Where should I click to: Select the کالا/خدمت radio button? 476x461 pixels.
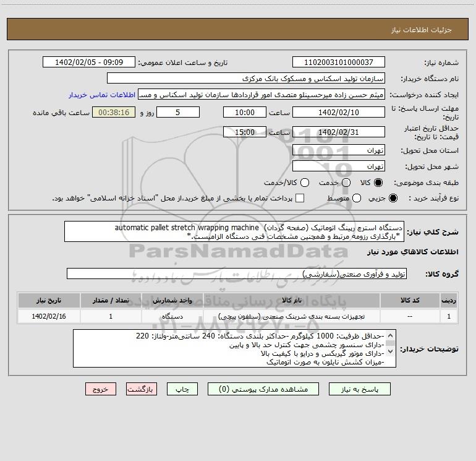tap(305, 183)
